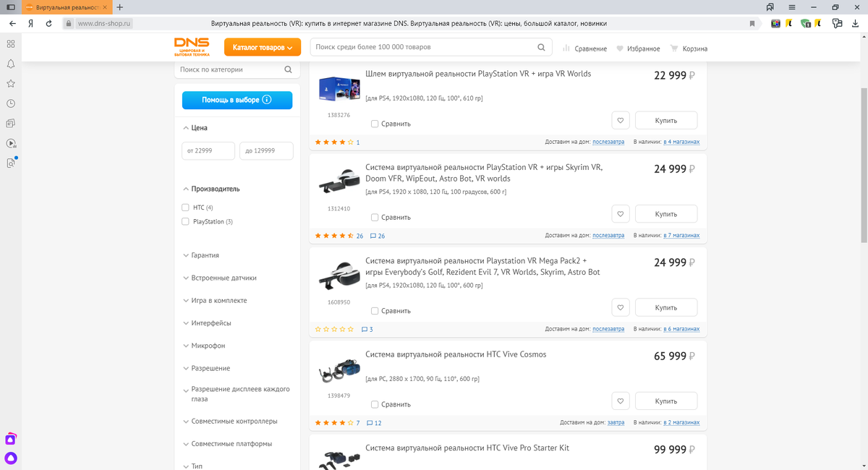
Task: Open history clock icon in browser sidebar
Action: point(11,104)
